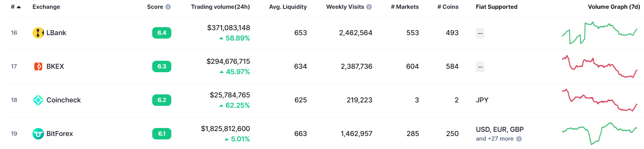The width and height of the screenshot is (644, 149).
Task: Click the info icon after +27 more
Action: [x=519, y=139]
